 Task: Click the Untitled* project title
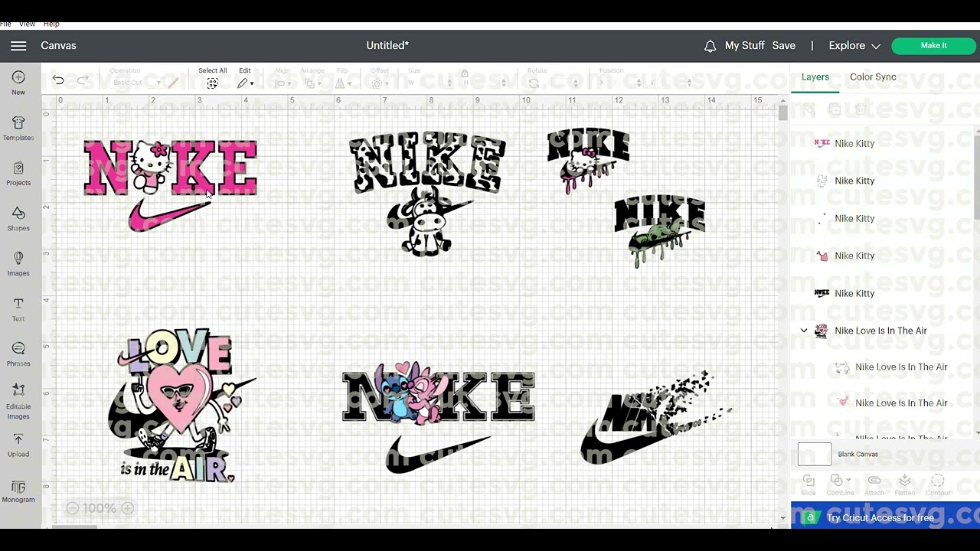click(387, 46)
